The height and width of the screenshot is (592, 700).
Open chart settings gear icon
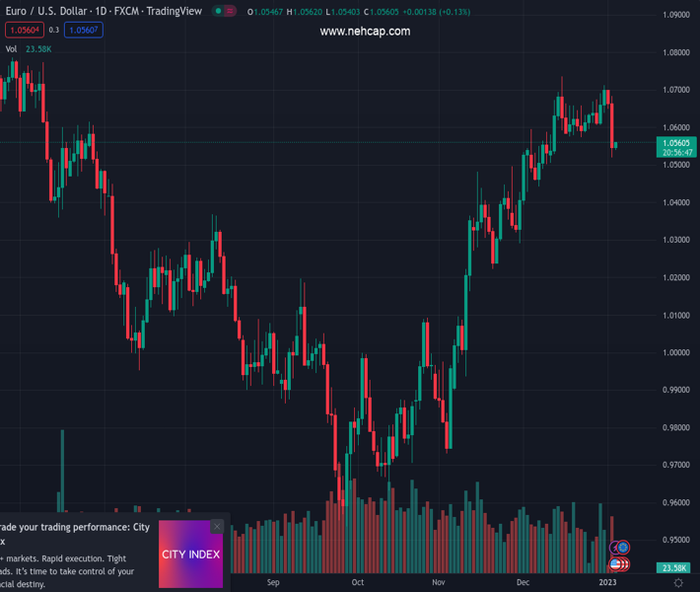[678, 583]
